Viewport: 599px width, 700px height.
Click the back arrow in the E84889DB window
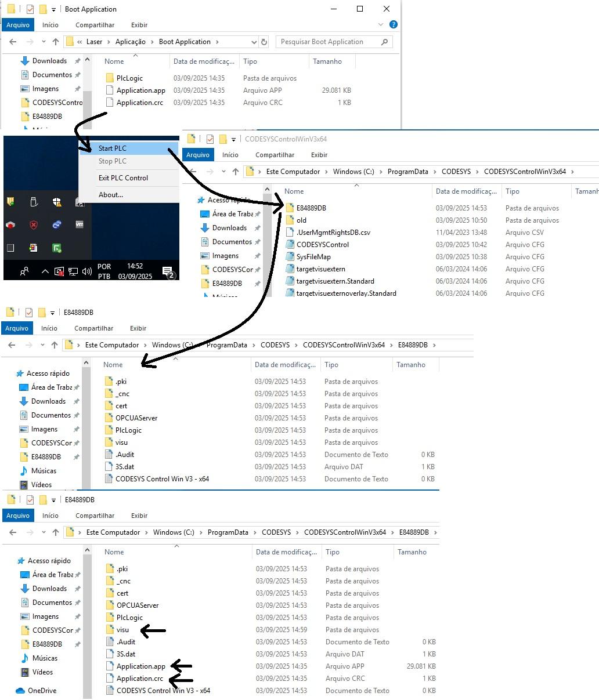pos(12,344)
